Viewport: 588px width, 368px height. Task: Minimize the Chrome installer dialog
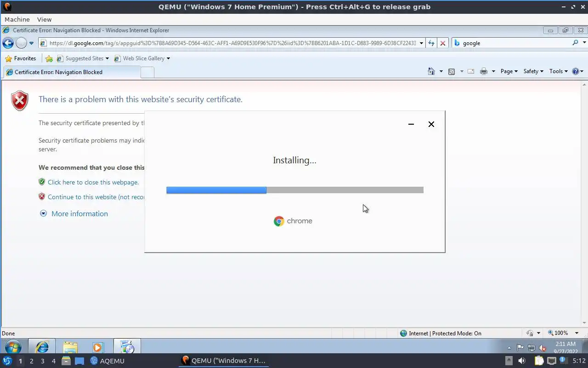411,124
